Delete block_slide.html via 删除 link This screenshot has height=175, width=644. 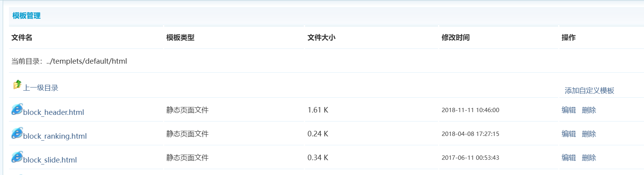click(589, 158)
